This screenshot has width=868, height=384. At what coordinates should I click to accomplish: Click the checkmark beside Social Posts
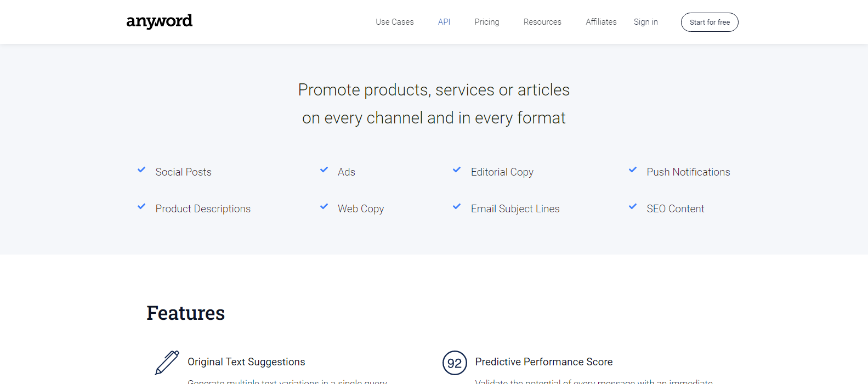click(141, 170)
